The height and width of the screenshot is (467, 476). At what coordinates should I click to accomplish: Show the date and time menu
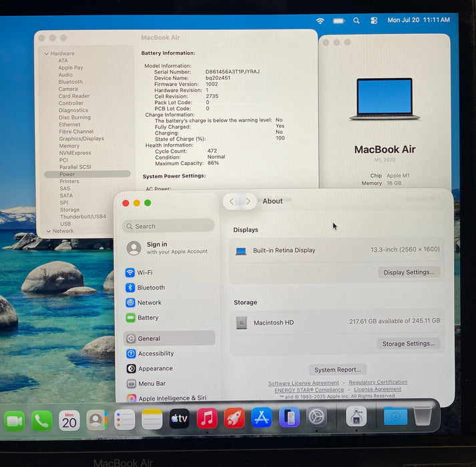(x=419, y=20)
